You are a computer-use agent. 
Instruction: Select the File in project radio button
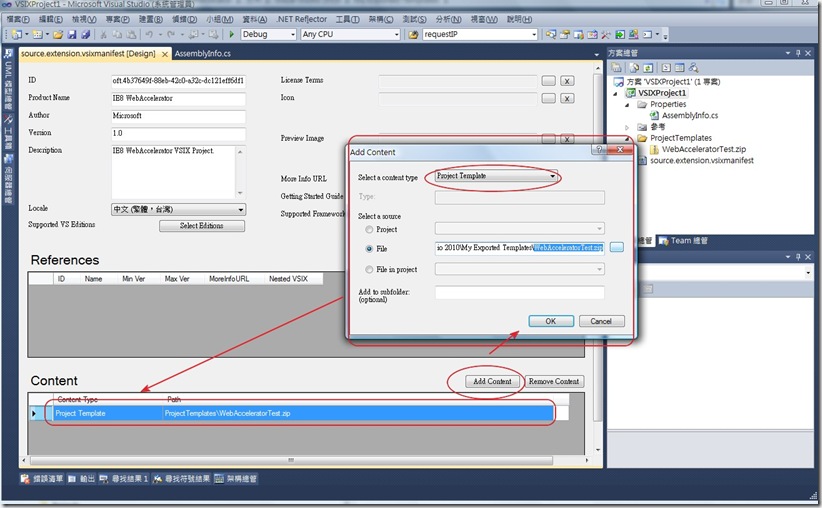[369, 269]
